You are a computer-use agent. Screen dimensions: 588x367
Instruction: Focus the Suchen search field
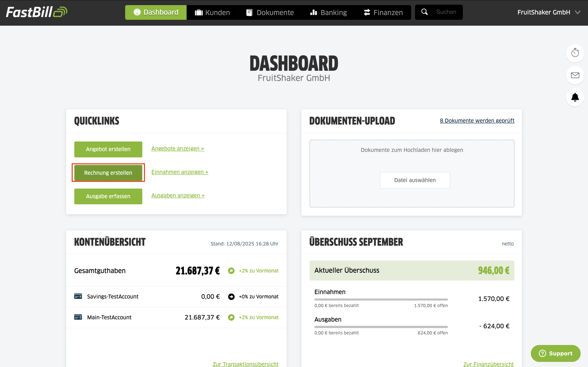pos(446,12)
